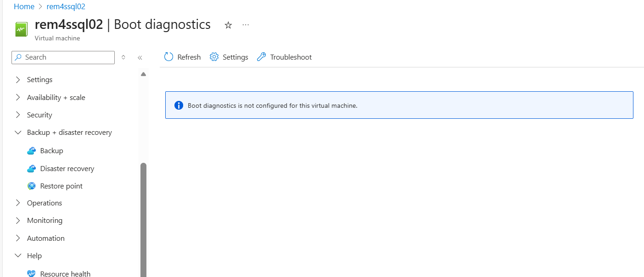
Task: Toggle the search keyboard shortcut hint icon
Action: pyautogui.click(x=123, y=57)
